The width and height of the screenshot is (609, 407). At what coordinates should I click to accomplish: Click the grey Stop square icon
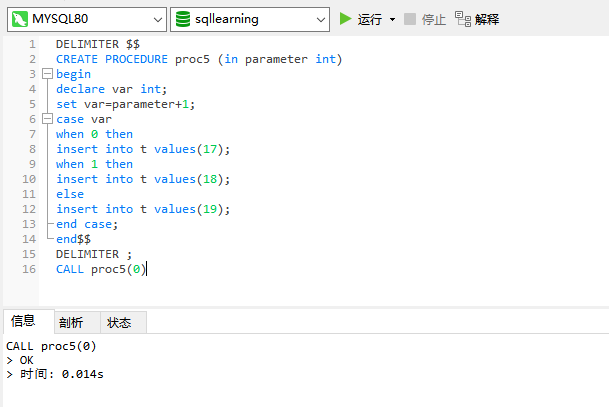pyautogui.click(x=410, y=19)
